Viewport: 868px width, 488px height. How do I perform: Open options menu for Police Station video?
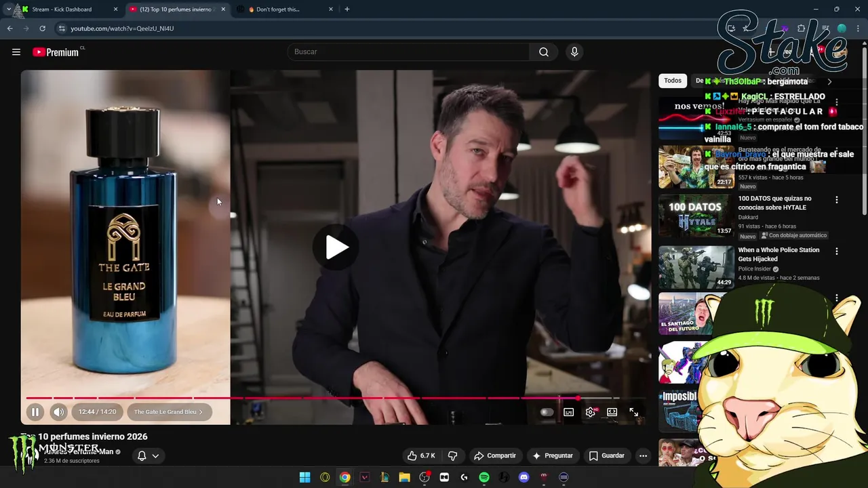tap(836, 251)
